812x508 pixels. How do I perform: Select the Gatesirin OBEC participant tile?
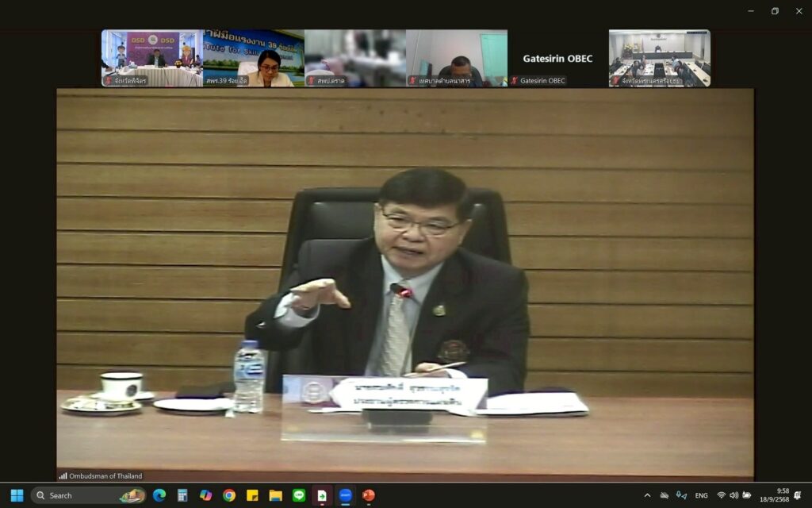557,58
